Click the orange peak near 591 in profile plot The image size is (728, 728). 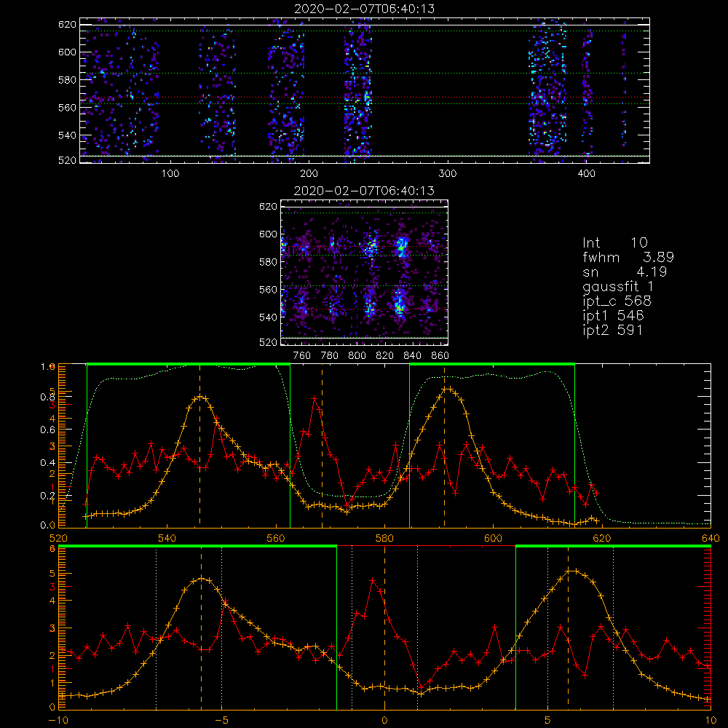(x=446, y=389)
